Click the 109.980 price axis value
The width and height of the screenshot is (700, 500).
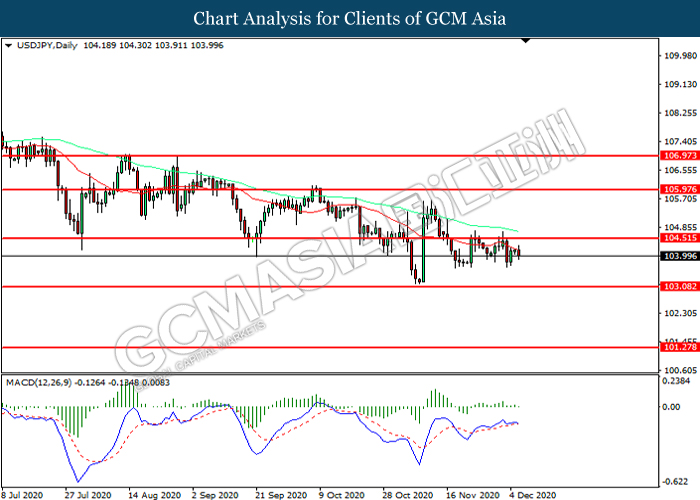[680, 56]
